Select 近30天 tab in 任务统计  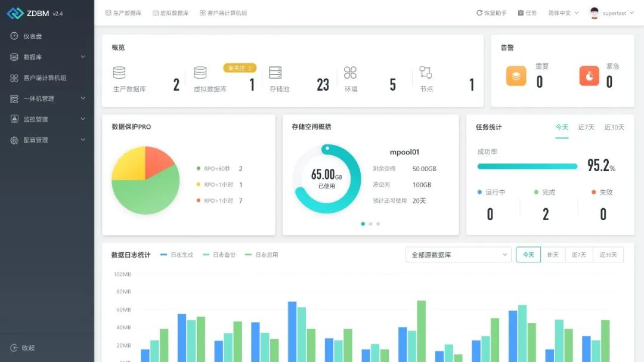[614, 128]
